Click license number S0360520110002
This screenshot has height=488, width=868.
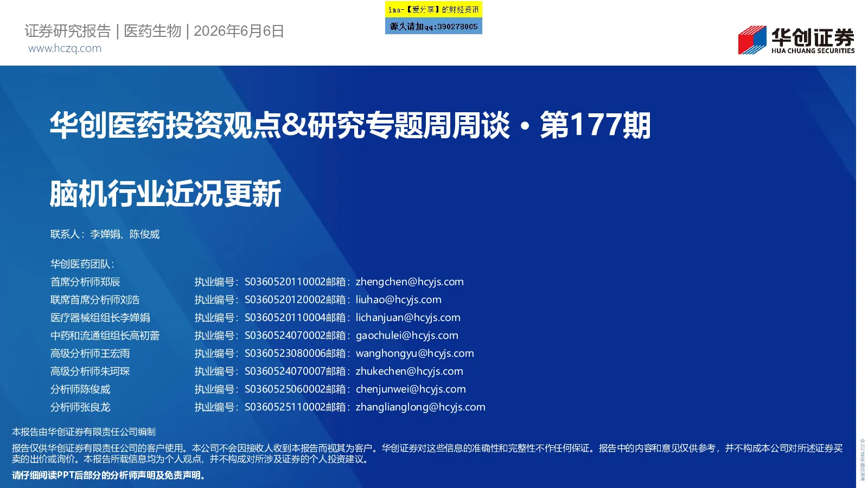285,282
